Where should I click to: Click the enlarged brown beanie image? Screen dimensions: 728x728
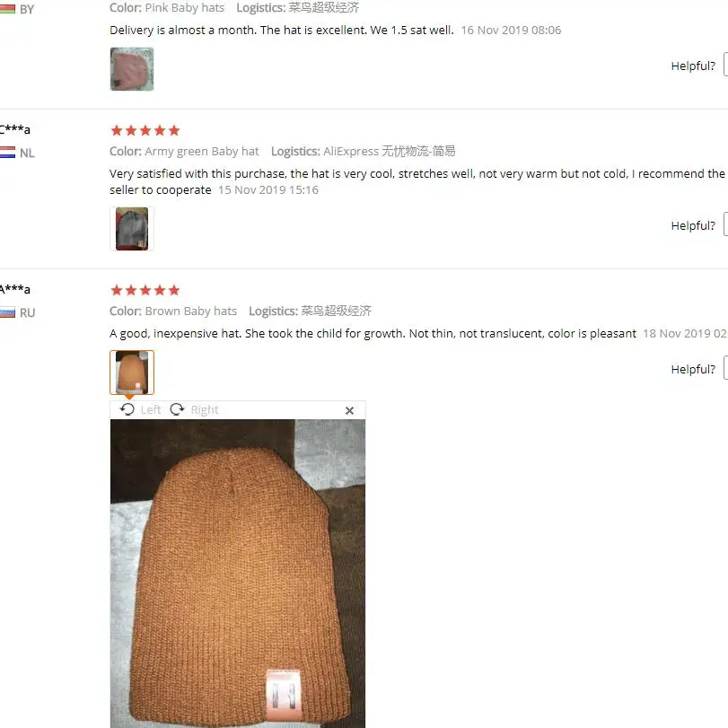[238, 574]
